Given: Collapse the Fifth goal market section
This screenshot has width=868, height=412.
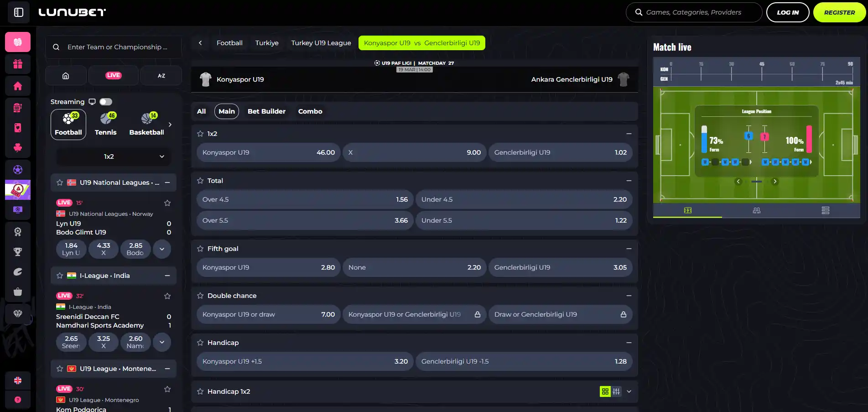Looking at the screenshot, I should (x=629, y=249).
